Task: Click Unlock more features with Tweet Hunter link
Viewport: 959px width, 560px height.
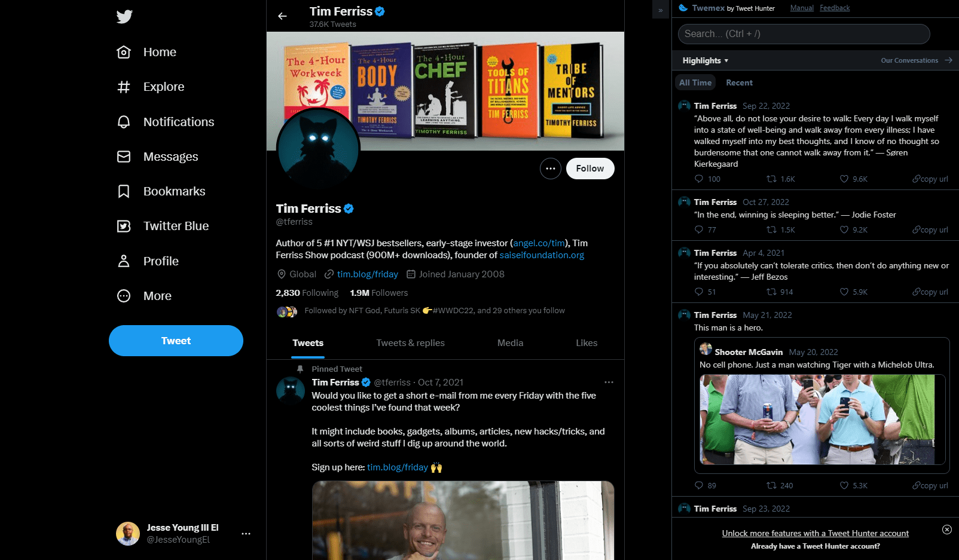Action: pyautogui.click(x=815, y=533)
